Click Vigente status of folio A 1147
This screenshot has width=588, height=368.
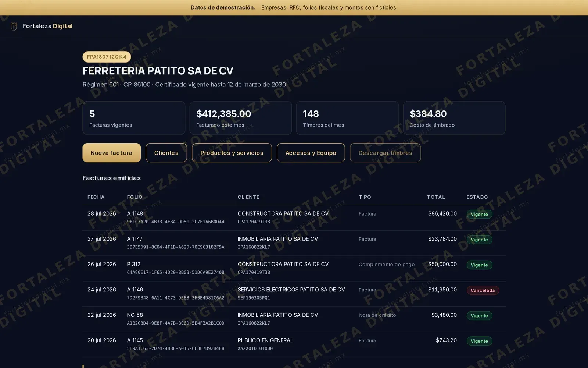(479, 240)
